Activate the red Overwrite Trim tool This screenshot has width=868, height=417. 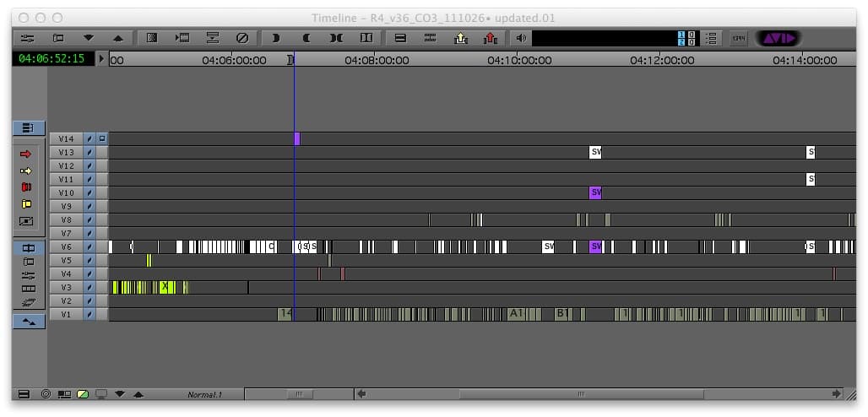point(25,187)
